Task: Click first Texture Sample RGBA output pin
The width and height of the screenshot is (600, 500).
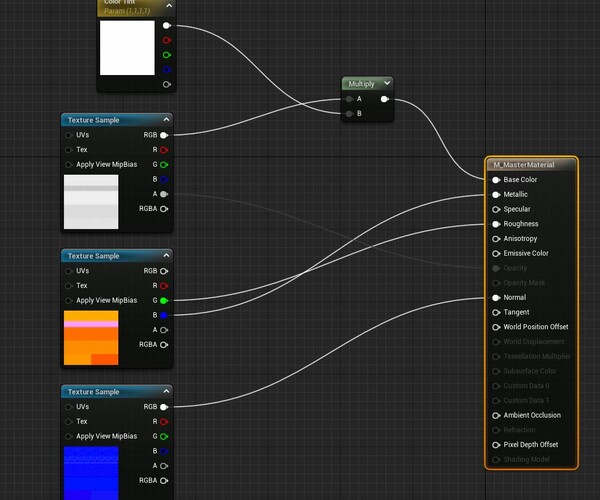Action: coord(164,209)
